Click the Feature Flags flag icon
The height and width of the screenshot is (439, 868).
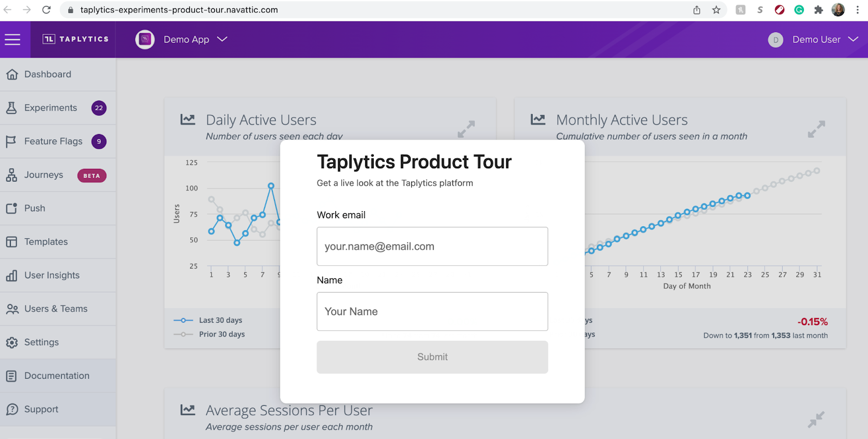[x=11, y=142]
